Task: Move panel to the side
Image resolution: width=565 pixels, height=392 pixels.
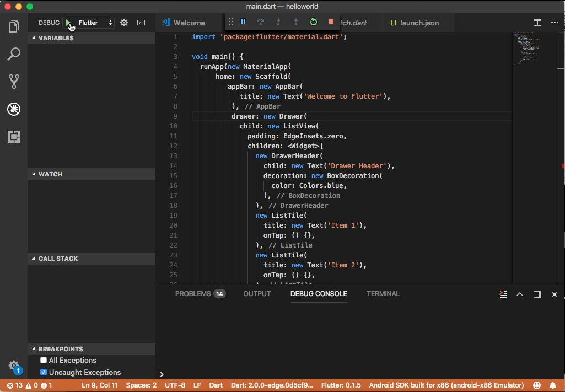Action: [537, 294]
